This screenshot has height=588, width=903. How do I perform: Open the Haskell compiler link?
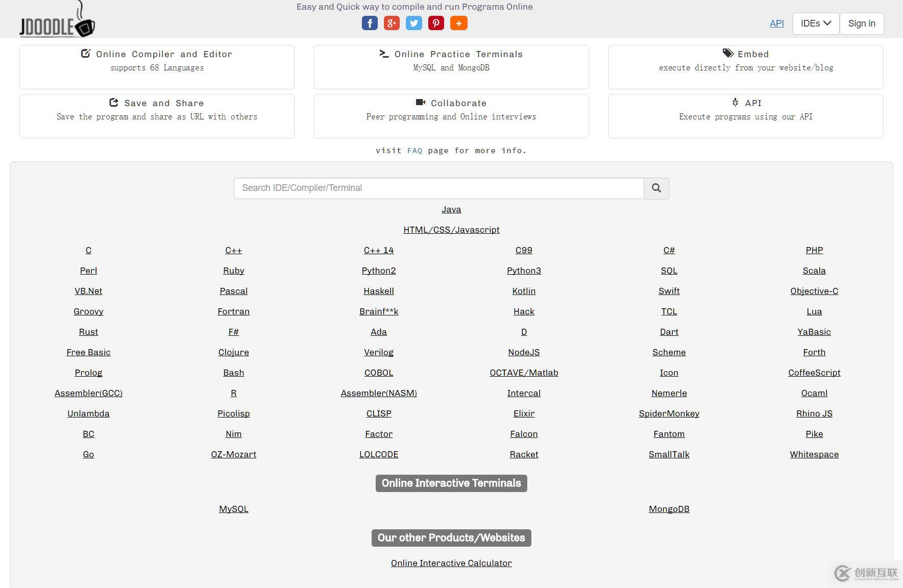pyautogui.click(x=379, y=291)
